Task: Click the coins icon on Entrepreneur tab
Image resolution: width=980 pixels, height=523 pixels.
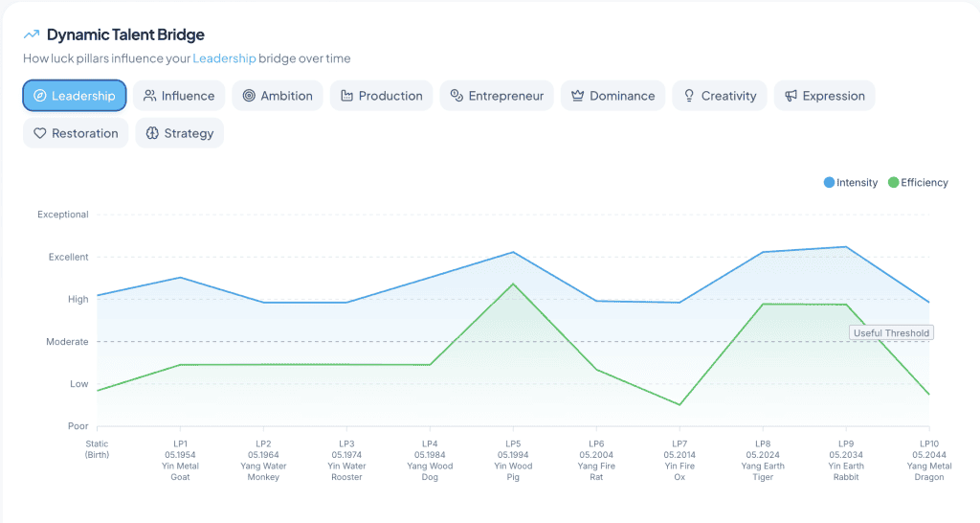Action: [x=457, y=96]
